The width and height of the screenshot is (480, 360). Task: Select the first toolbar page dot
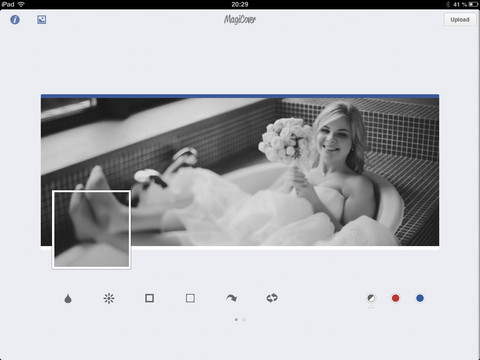coord(236,320)
